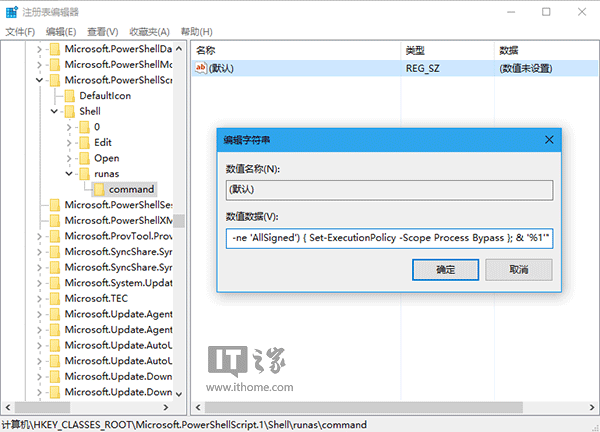
Task: Click the (数值未设置) data cell
Action: point(525,68)
